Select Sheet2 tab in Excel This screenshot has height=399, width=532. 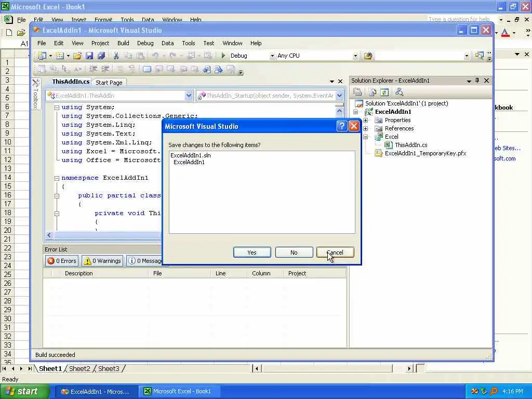click(x=79, y=368)
